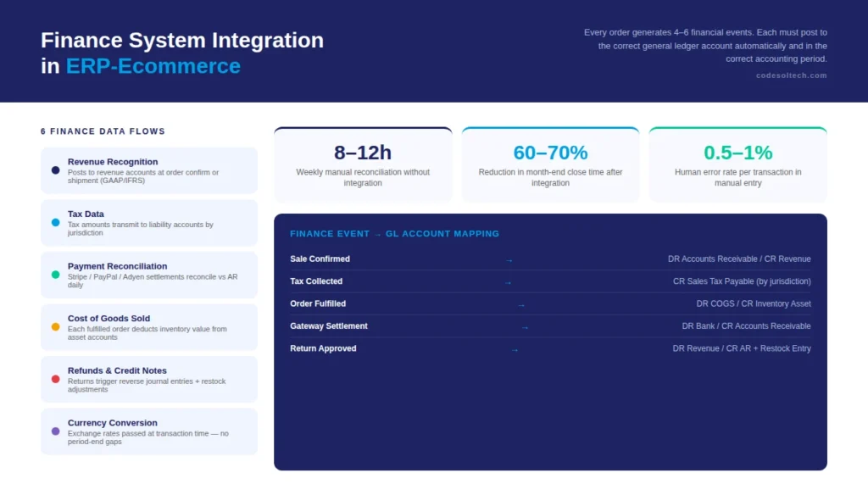Click the blue dot beside Tax Data
Screen dimensions: 868x495
coord(55,223)
